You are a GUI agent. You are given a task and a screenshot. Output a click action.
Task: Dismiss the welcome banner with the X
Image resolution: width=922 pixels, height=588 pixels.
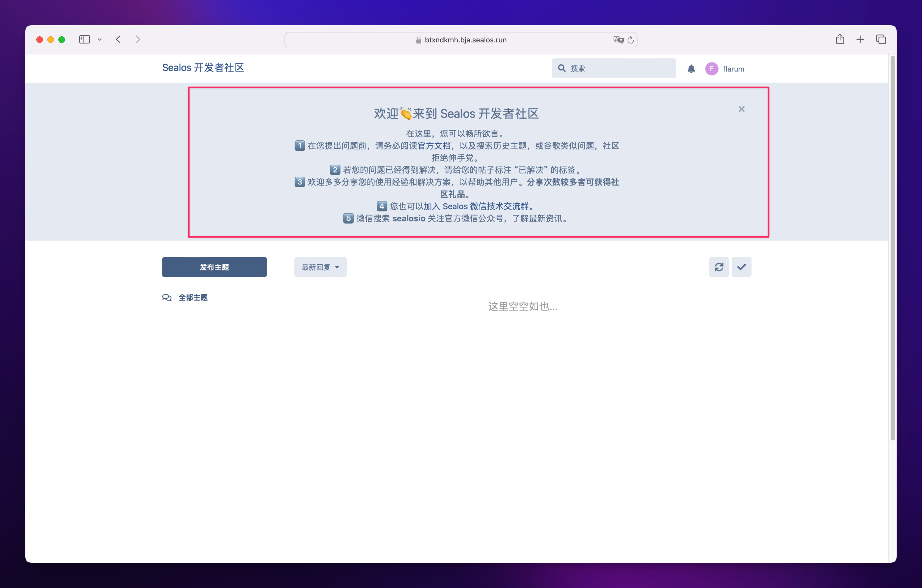click(x=742, y=109)
